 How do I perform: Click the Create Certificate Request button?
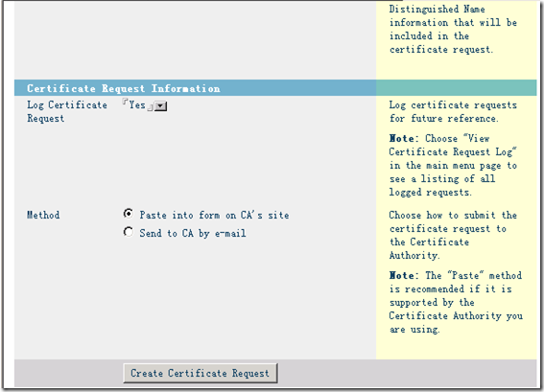coord(201,373)
